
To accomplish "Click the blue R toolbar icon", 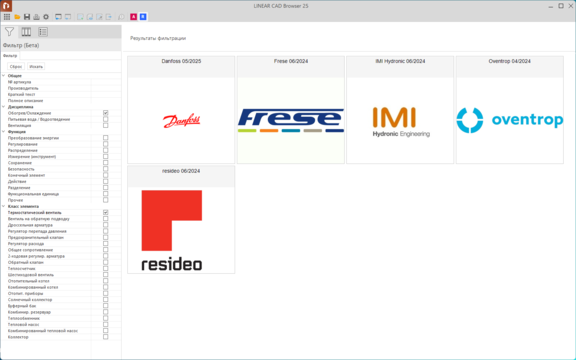I will click(143, 17).
